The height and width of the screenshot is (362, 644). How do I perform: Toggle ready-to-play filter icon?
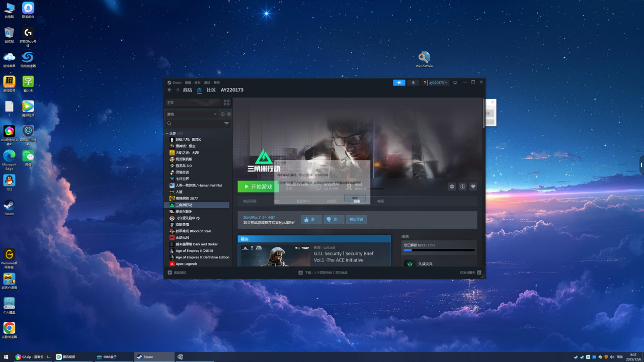point(229,114)
